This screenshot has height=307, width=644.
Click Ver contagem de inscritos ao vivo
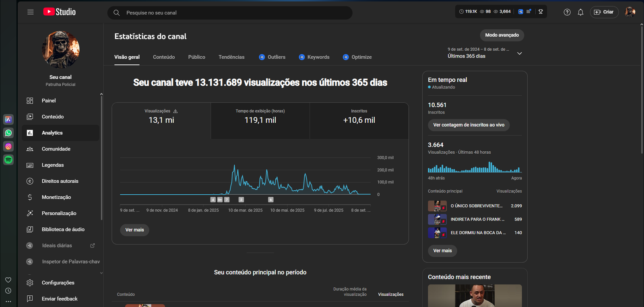[469, 125]
